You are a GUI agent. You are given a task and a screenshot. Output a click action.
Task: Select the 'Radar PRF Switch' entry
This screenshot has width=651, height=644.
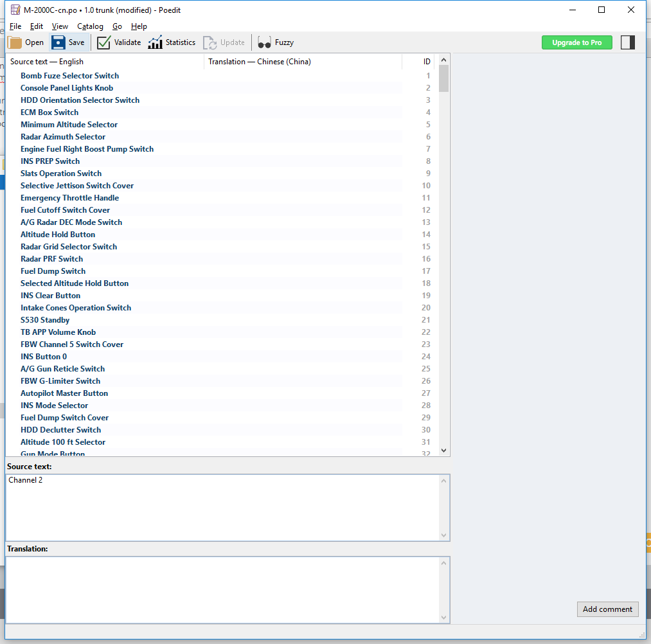pos(51,259)
